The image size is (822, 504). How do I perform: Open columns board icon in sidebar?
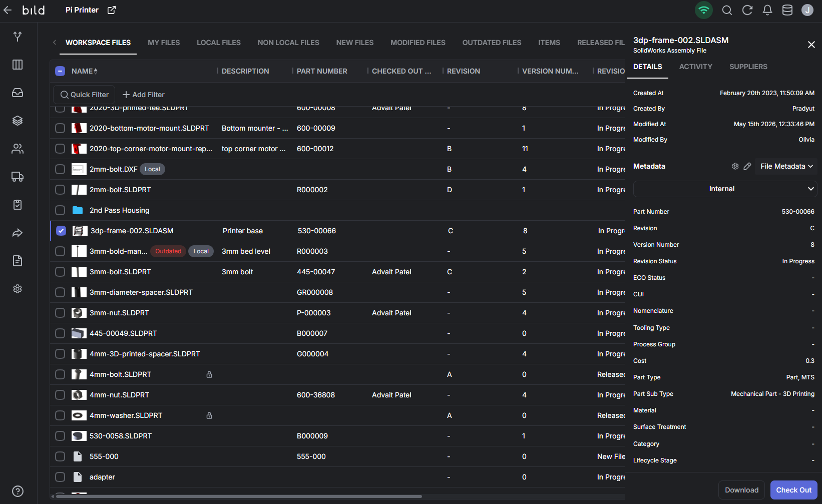[18, 65]
